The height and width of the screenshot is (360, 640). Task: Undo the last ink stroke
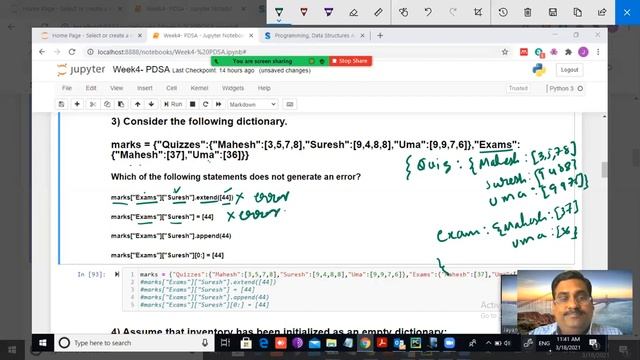[428, 12]
